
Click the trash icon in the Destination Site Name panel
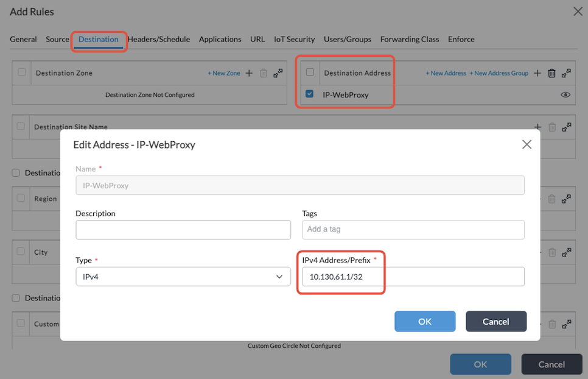tap(552, 127)
